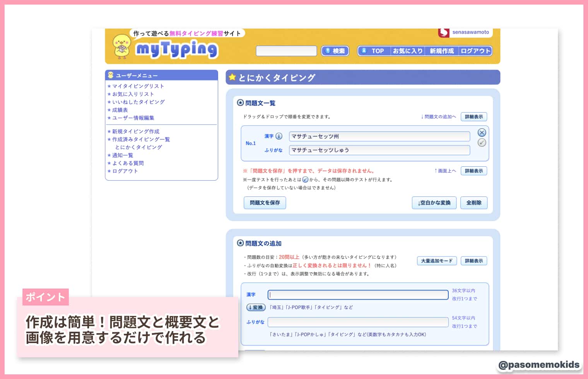
Task: Click the checkmark test icon for No.1
Action: pyautogui.click(x=482, y=143)
